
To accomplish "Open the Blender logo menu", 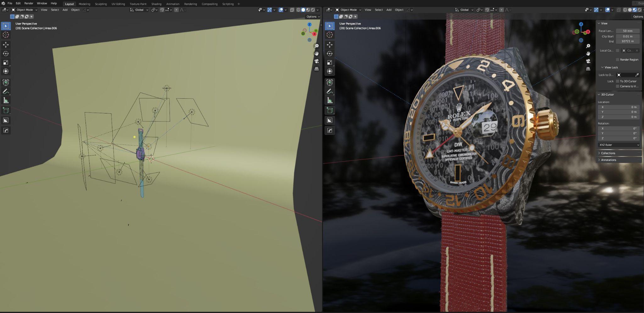I will click(3, 3).
